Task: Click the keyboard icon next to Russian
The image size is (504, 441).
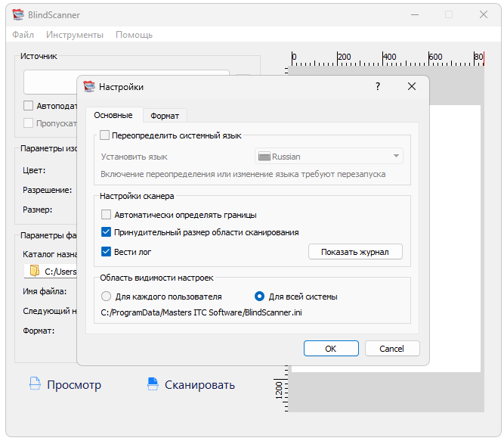Action: (264, 157)
